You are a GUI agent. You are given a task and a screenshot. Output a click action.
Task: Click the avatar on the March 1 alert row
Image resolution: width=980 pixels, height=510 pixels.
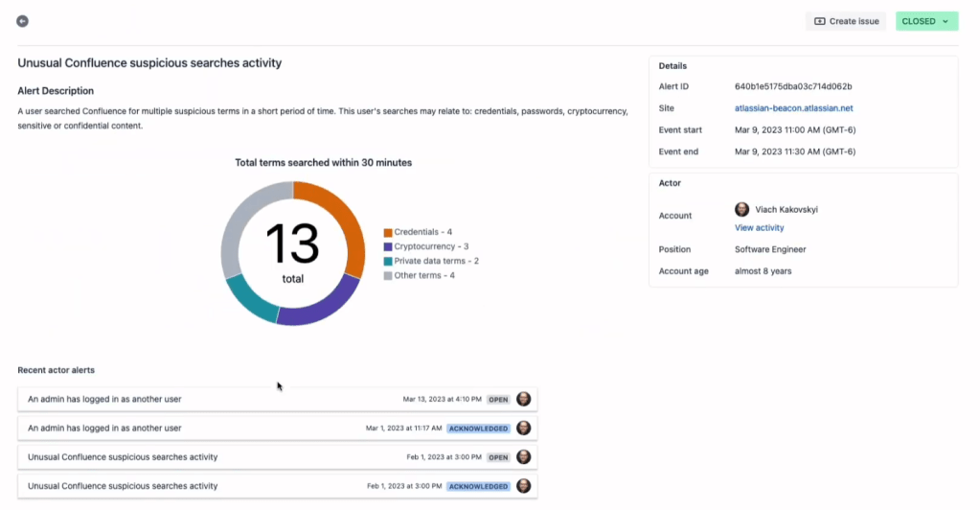[524, 429]
